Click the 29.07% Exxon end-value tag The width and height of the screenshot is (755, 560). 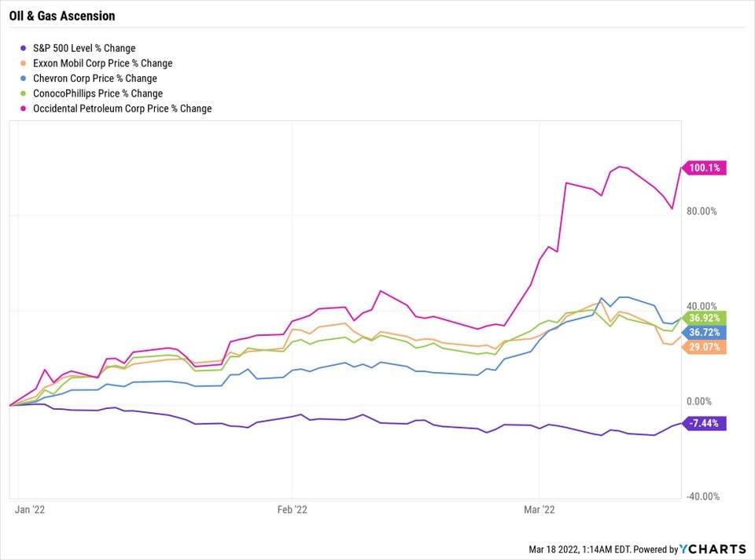705,347
